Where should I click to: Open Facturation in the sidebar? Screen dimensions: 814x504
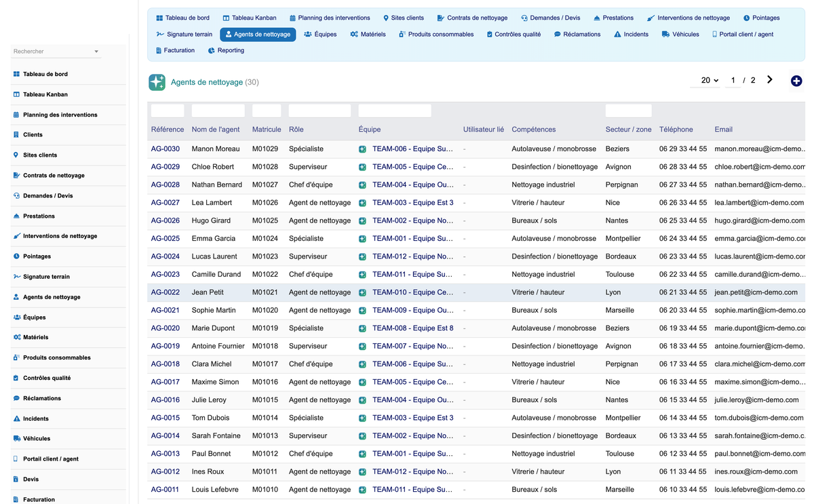pos(39,499)
